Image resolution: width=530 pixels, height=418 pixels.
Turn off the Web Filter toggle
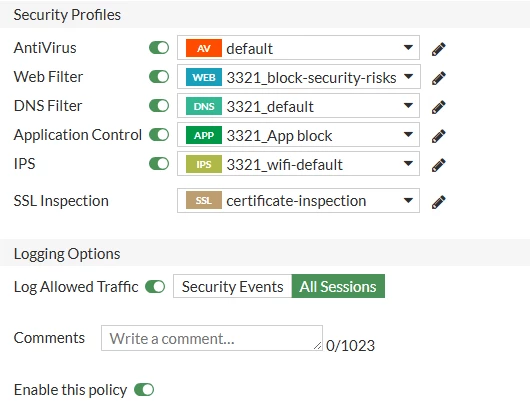pos(159,77)
